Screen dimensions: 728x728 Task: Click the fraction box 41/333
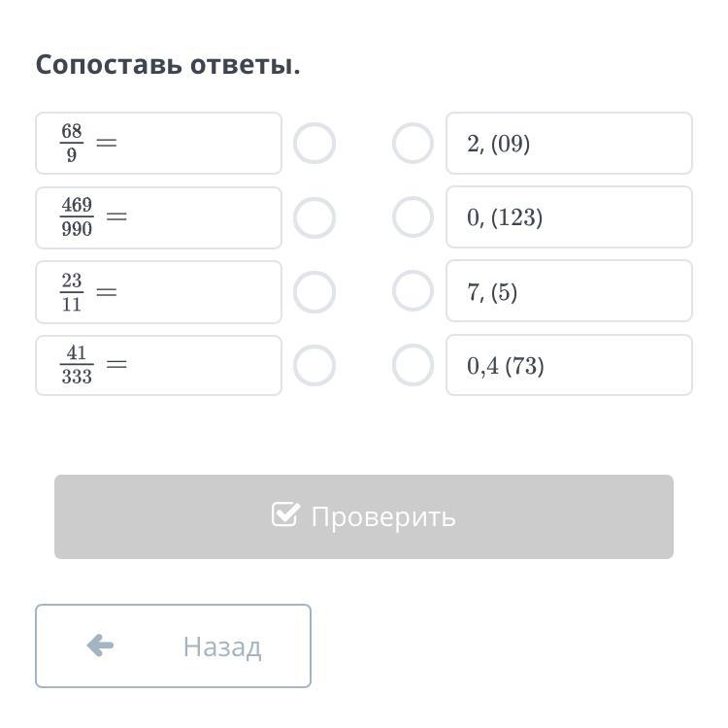(158, 366)
